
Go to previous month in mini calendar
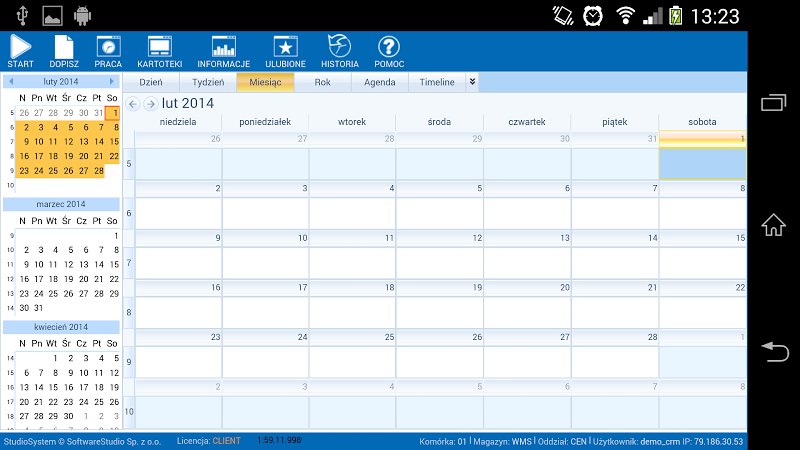tap(11, 81)
